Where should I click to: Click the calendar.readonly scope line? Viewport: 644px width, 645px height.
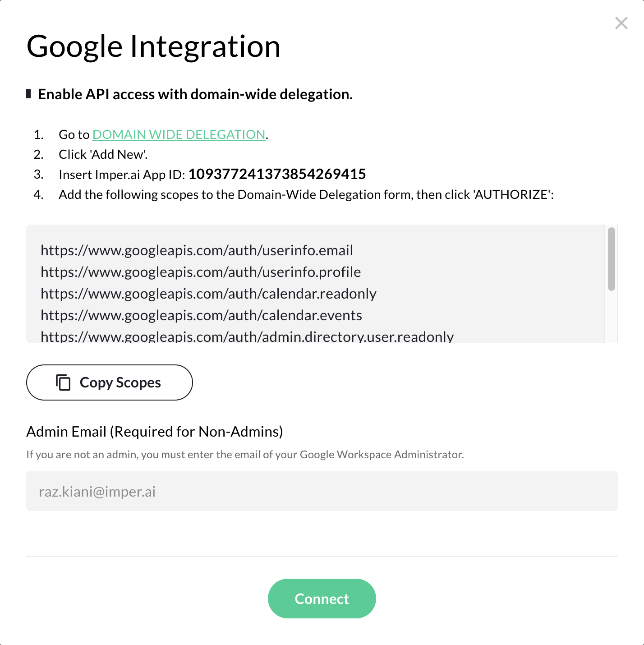(x=208, y=294)
